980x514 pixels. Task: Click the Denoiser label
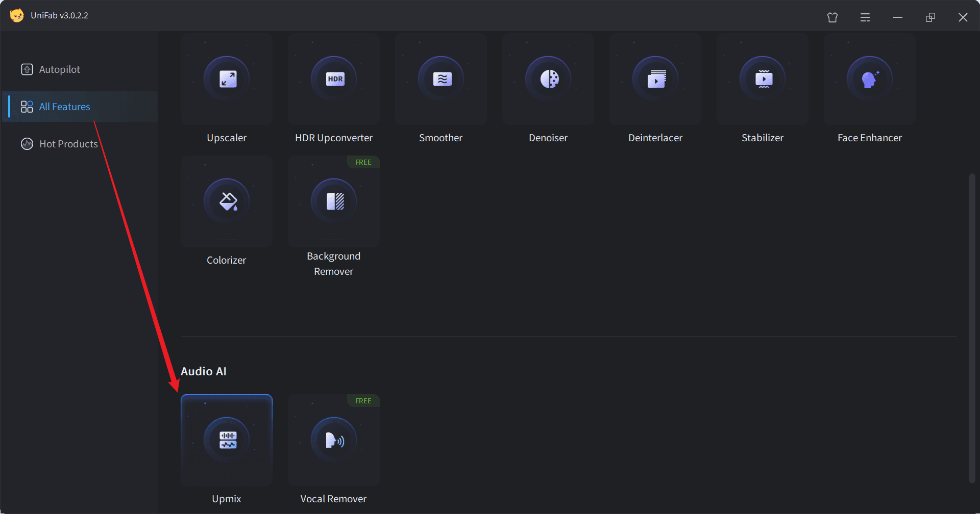point(548,138)
